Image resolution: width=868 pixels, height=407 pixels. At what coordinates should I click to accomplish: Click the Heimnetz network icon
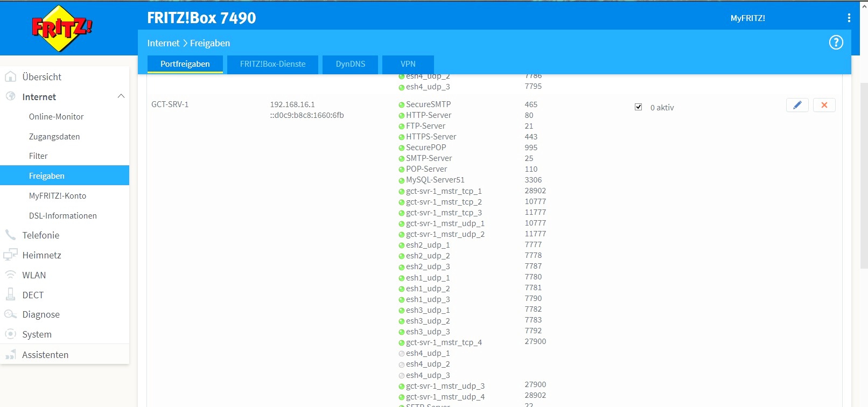pos(10,255)
